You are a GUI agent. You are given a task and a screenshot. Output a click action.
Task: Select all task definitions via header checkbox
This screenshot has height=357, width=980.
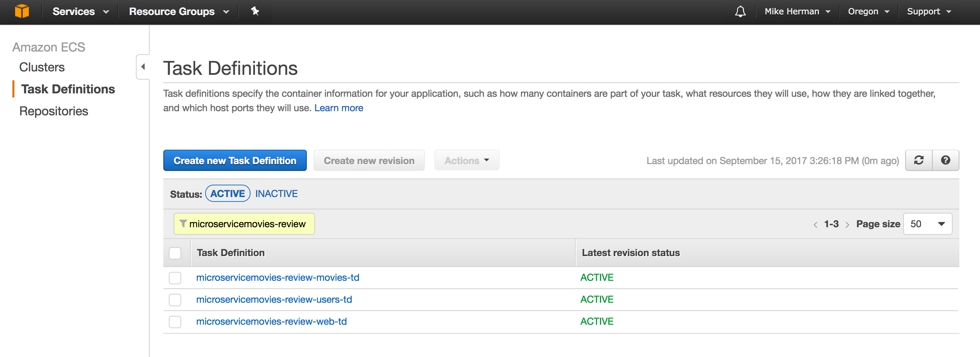[x=175, y=252]
